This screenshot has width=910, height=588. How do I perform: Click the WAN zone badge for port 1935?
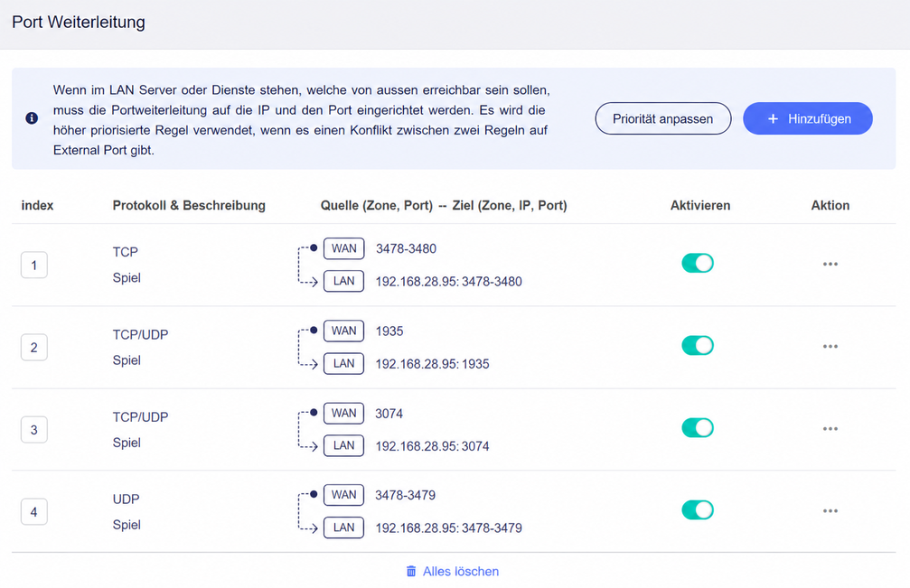coord(344,331)
